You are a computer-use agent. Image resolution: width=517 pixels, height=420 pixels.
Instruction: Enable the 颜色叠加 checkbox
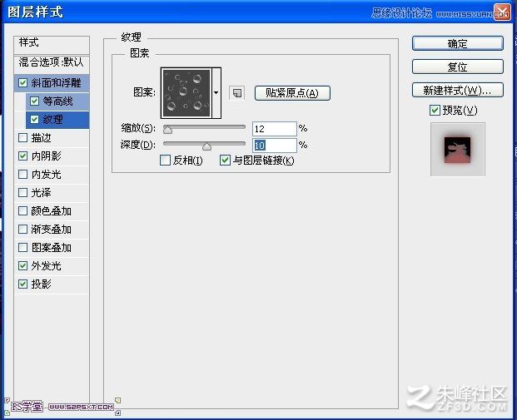22,210
